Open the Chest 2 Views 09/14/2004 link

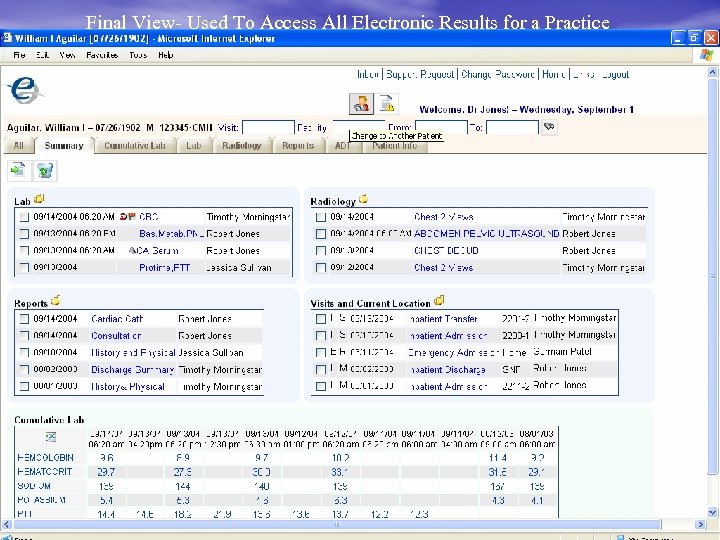[443, 217]
